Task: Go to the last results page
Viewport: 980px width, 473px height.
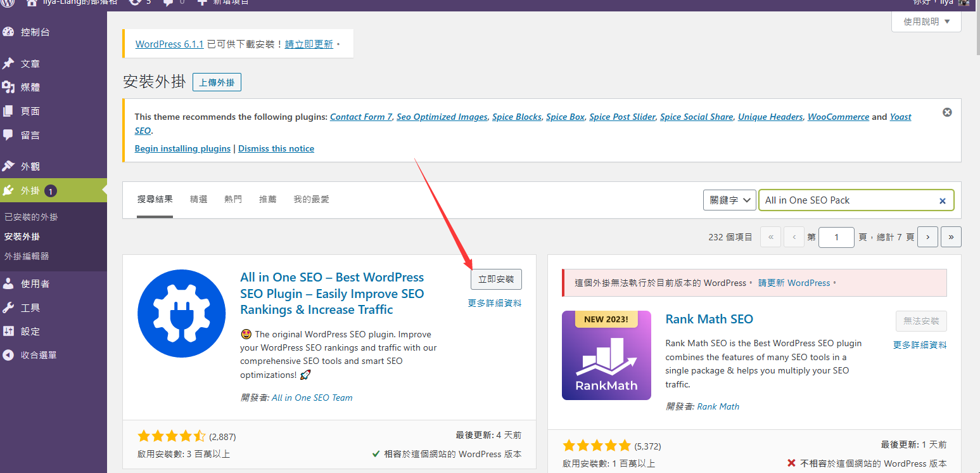Action: pos(951,237)
